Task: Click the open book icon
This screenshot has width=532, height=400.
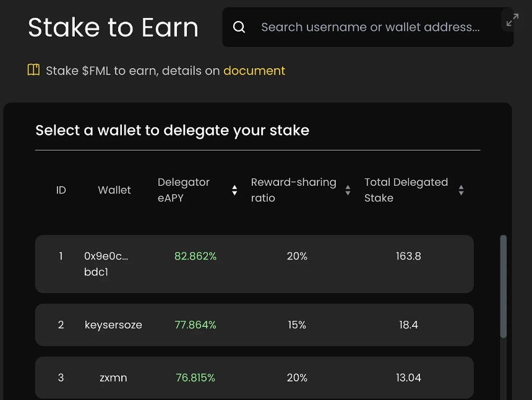Action: [33, 70]
